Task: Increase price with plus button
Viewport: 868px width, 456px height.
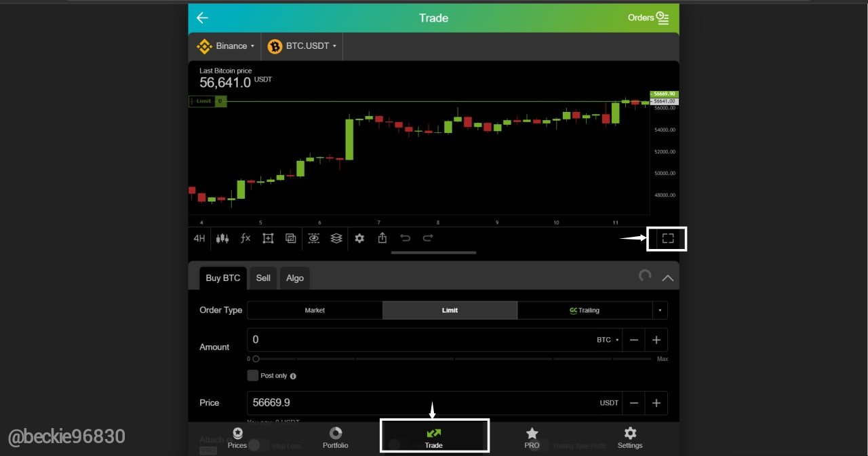Action: pyautogui.click(x=656, y=403)
